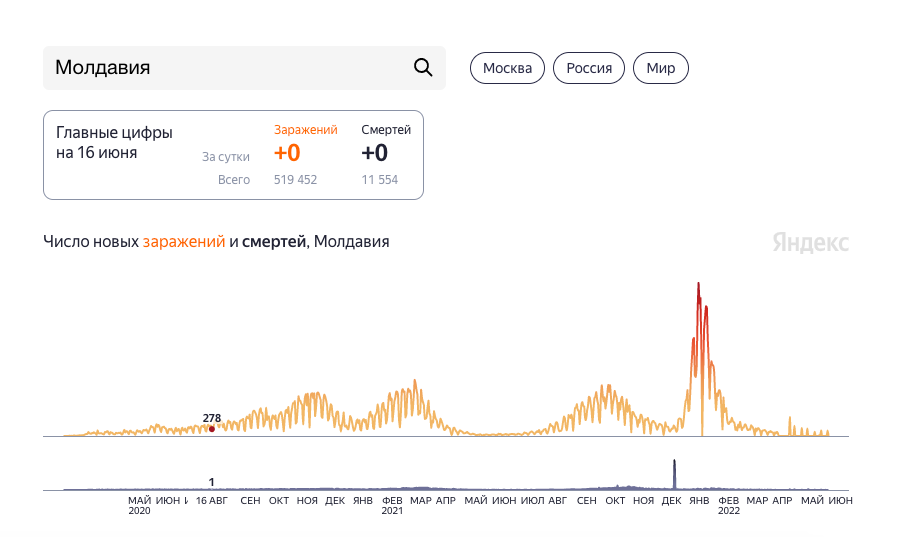Screen dimensions: 901x537
Task: Click the 16 АВГ date label on axis
Action: pos(213,500)
